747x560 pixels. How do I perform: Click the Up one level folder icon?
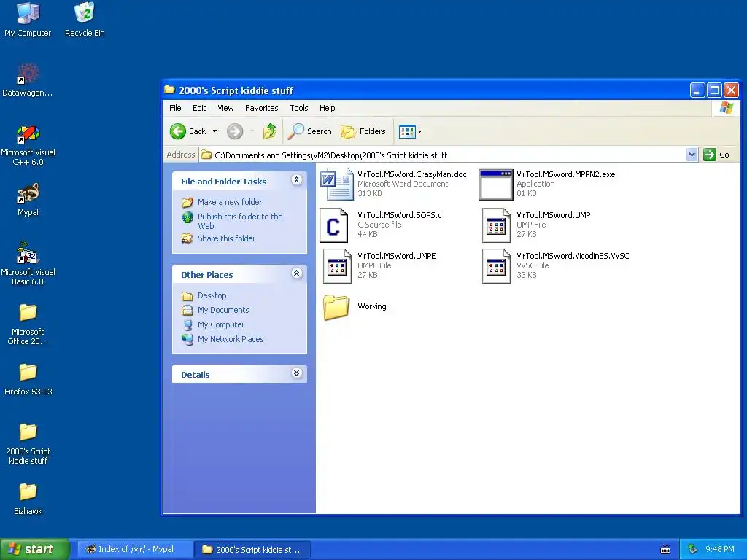pos(270,131)
